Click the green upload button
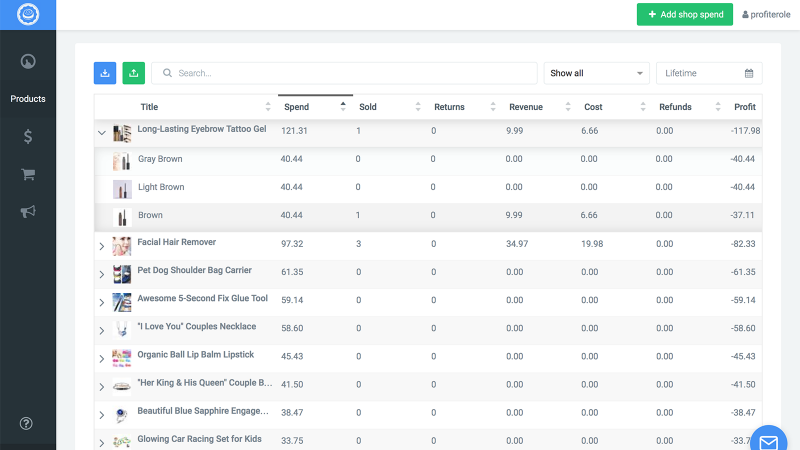800x450 pixels. click(134, 73)
